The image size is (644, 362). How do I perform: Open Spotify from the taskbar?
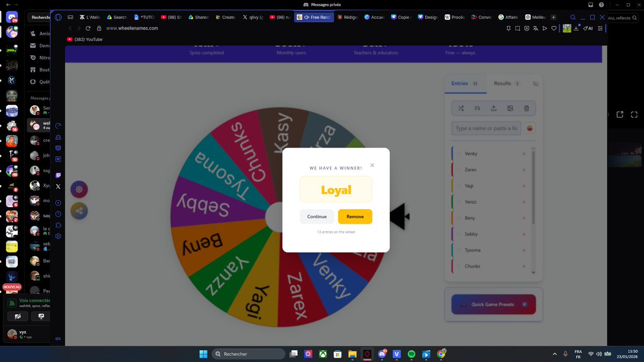[412, 354]
